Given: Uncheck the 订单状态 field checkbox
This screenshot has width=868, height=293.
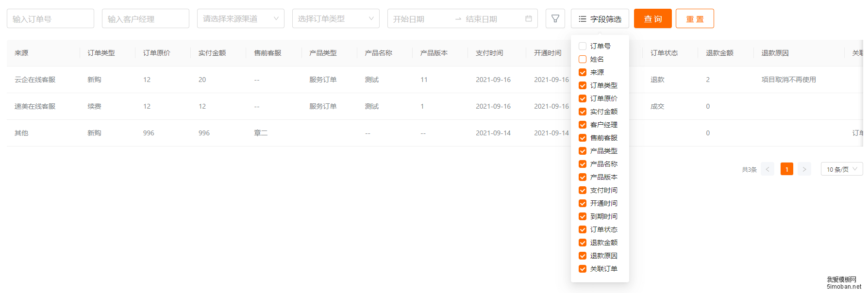Looking at the screenshot, I should pos(583,229).
